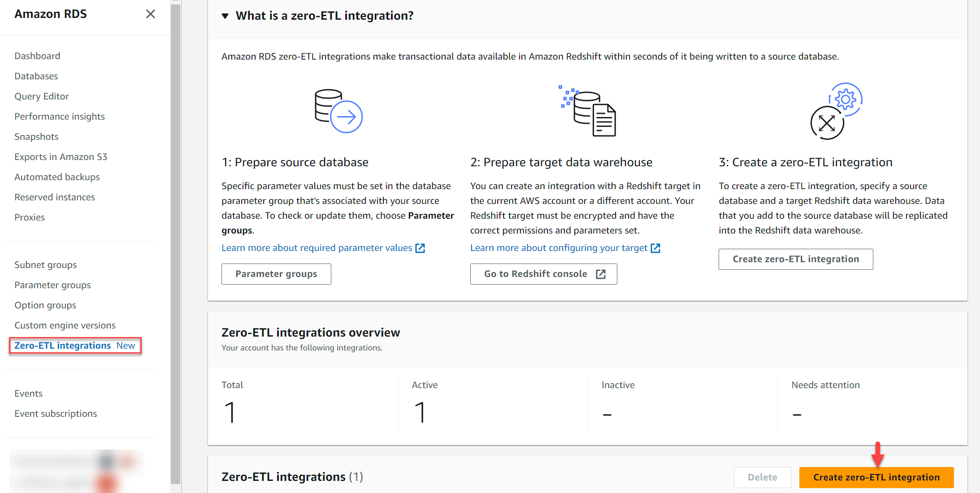Collapse the 'What is a zero-ETL integration?' section
Screen dimensions: 980x493
point(225,15)
